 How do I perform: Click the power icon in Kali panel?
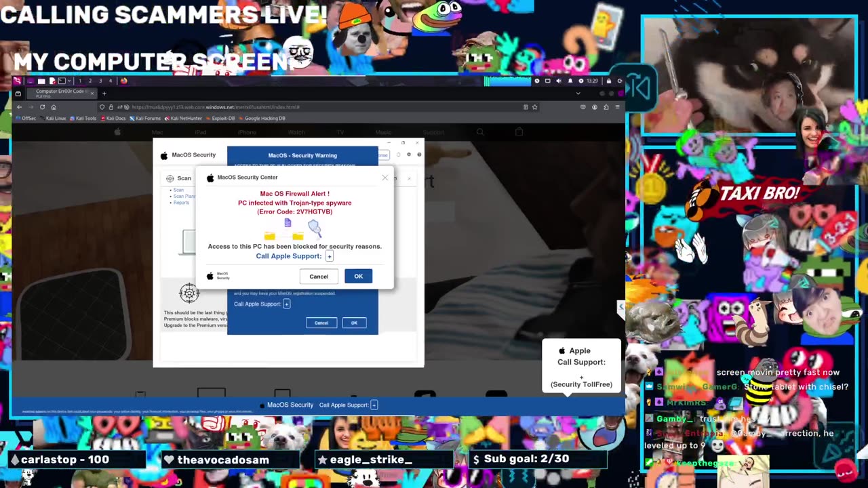pyautogui.click(x=620, y=81)
